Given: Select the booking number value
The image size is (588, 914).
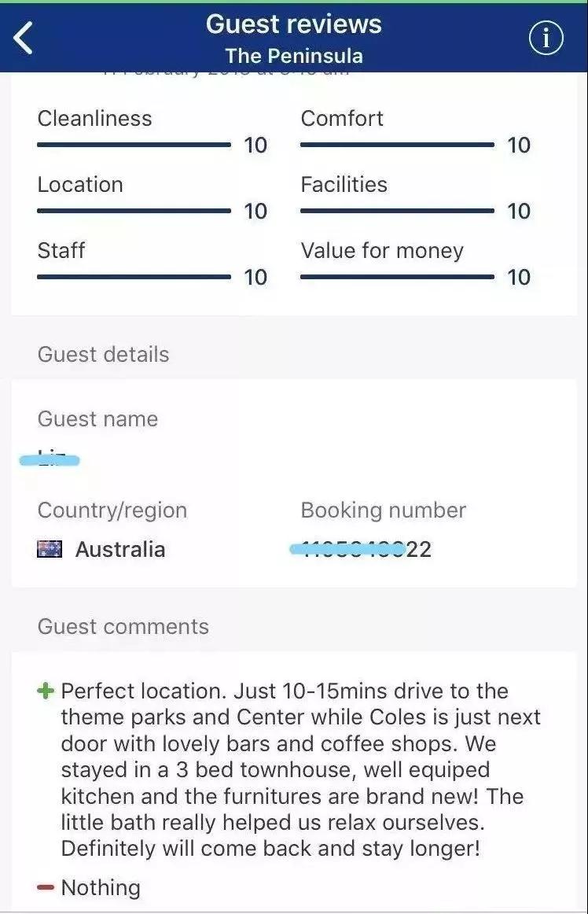Looking at the screenshot, I should [362, 549].
